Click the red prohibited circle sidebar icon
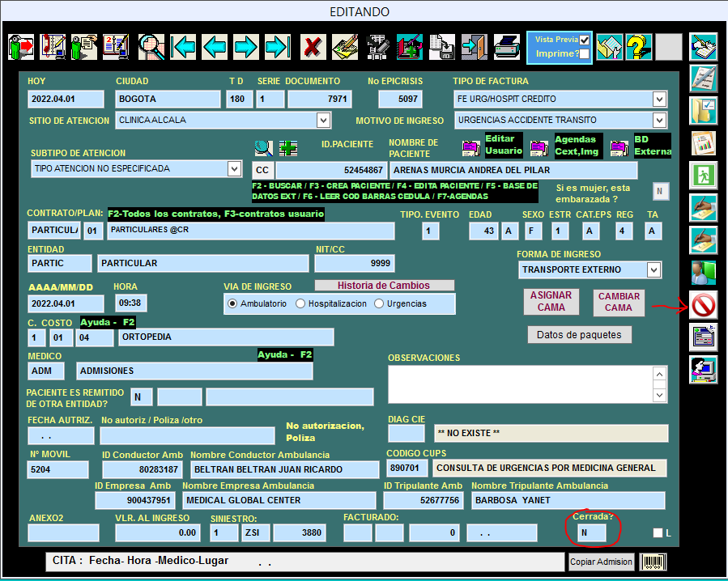This screenshot has width=728, height=581. pos(704,305)
